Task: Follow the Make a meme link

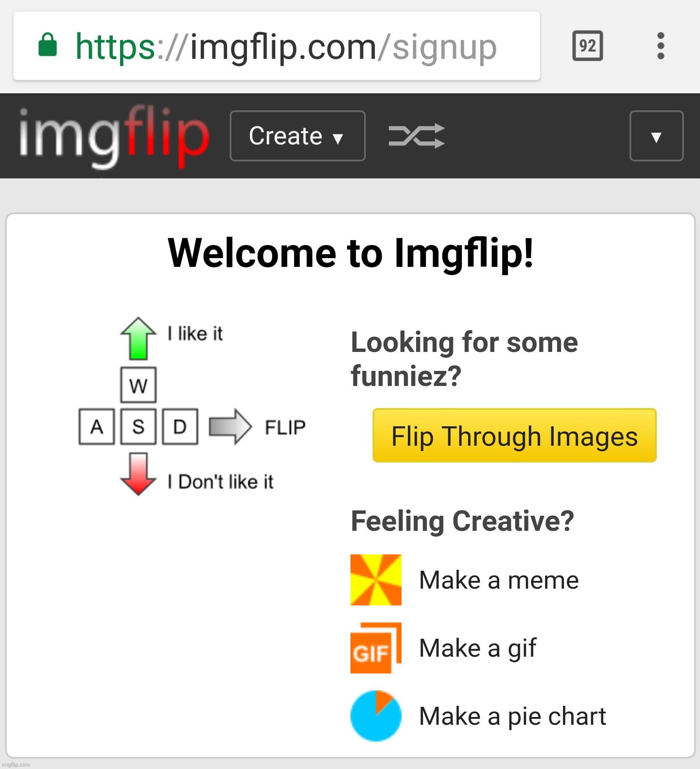Action: [x=499, y=579]
